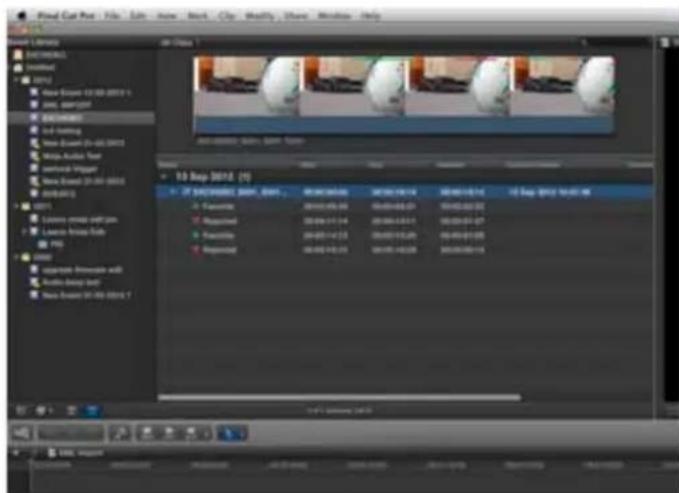Open the Keyword Editor key icon

(120, 433)
